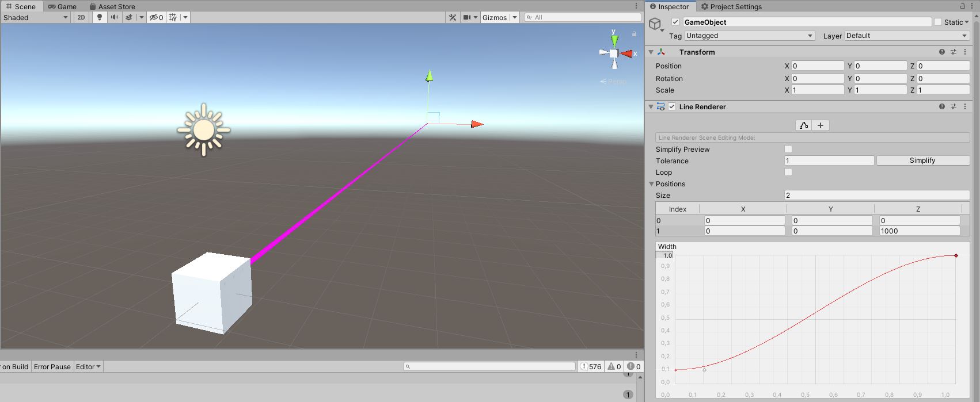
Task: Switch to the Inspector tab
Action: click(670, 6)
